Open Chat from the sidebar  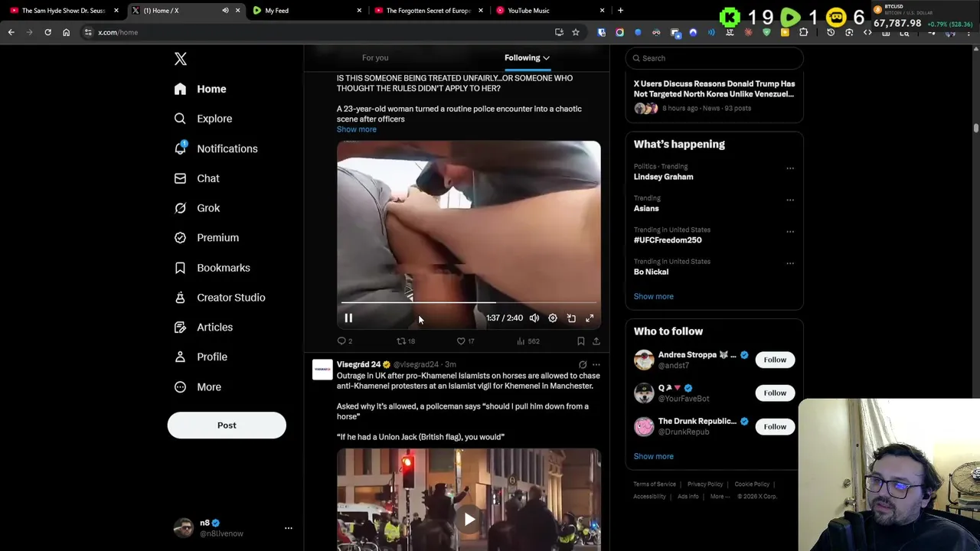(197, 178)
